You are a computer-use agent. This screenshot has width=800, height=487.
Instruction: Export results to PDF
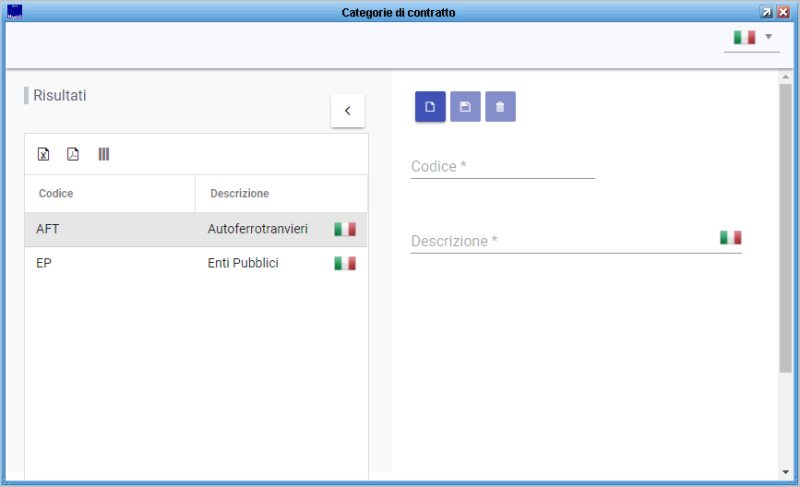click(x=73, y=154)
